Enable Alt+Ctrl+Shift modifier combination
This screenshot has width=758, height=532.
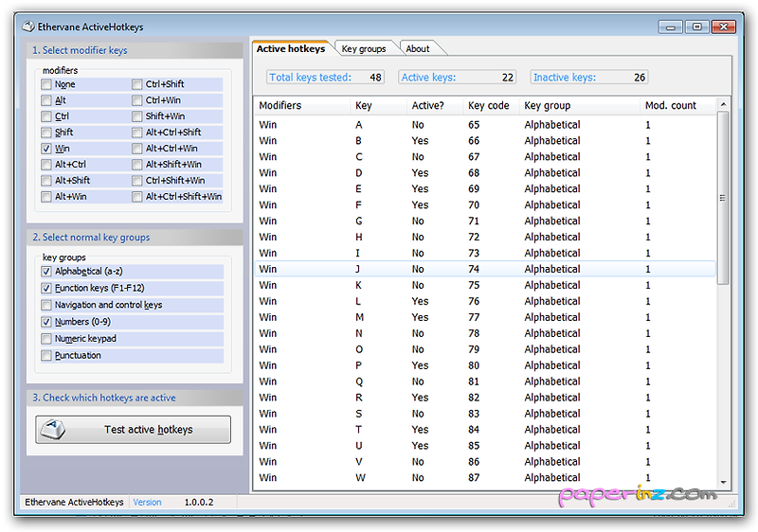(x=137, y=133)
